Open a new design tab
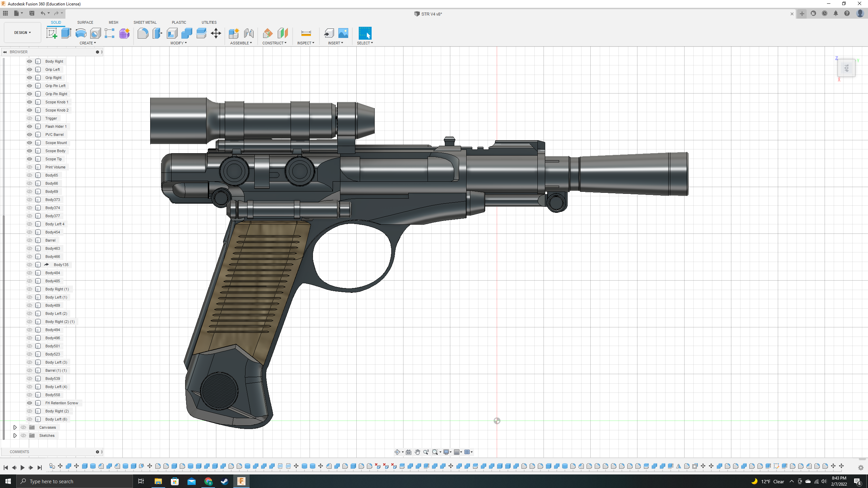Viewport: 868px width, 488px height. (802, 14)
